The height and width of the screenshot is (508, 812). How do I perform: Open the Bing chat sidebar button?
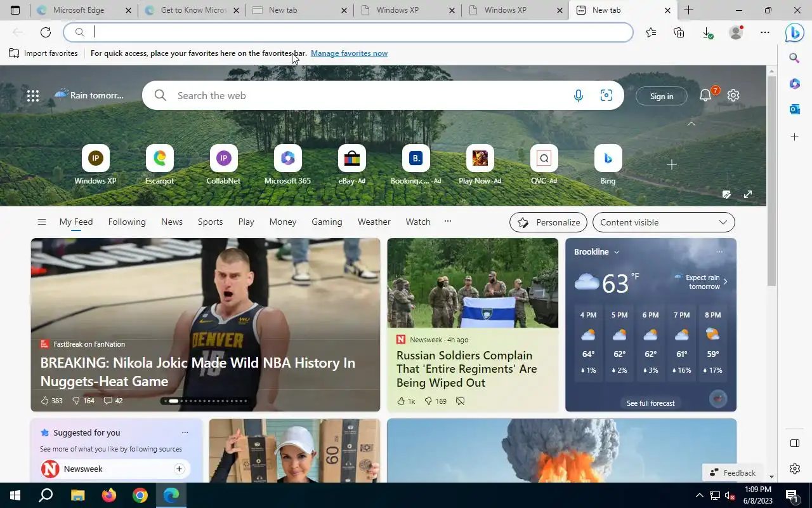tap(794, 32)
